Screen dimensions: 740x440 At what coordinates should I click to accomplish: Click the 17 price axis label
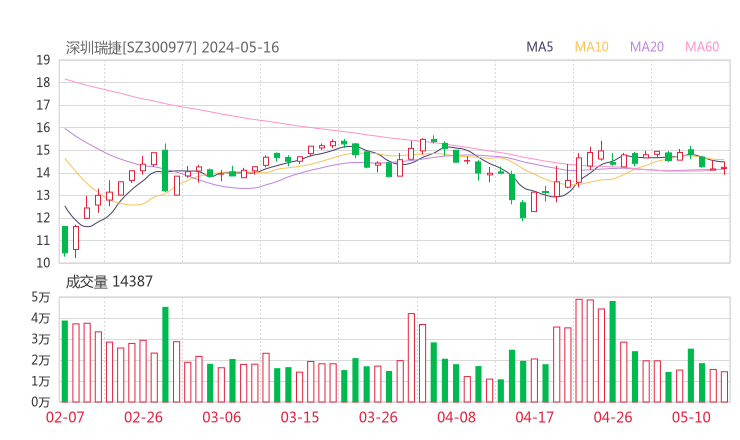pyautogui.click(x=43, y=105)
